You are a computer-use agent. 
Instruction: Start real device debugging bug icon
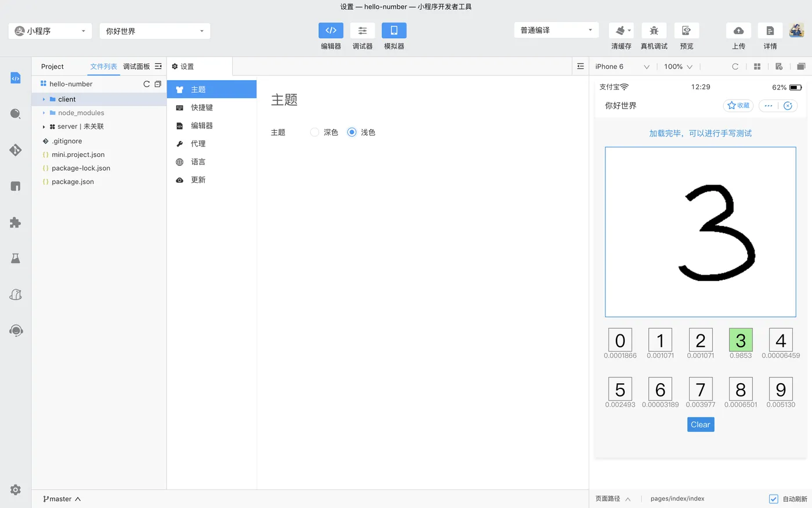pyautogui.click(x=654, y=31)
